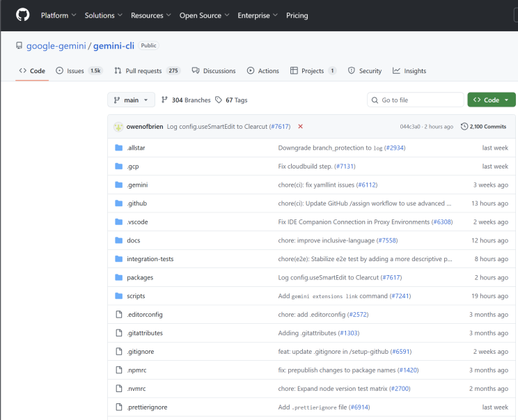Switch to the Code tab
518x420 pixels.
pos(32,71)
